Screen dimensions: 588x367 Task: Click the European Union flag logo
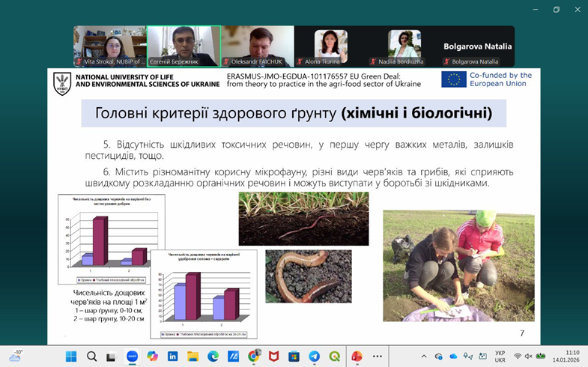(x=454, y=79)
